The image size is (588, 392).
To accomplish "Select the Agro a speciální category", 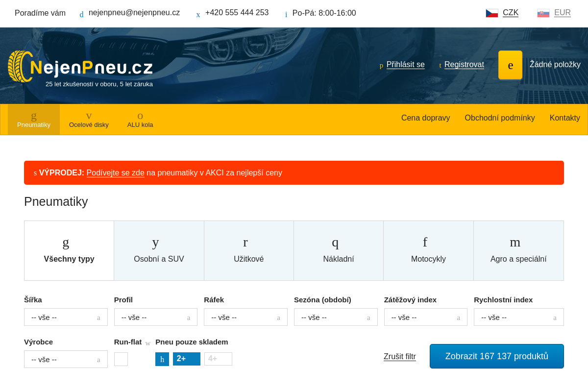I will pos(518,250).
